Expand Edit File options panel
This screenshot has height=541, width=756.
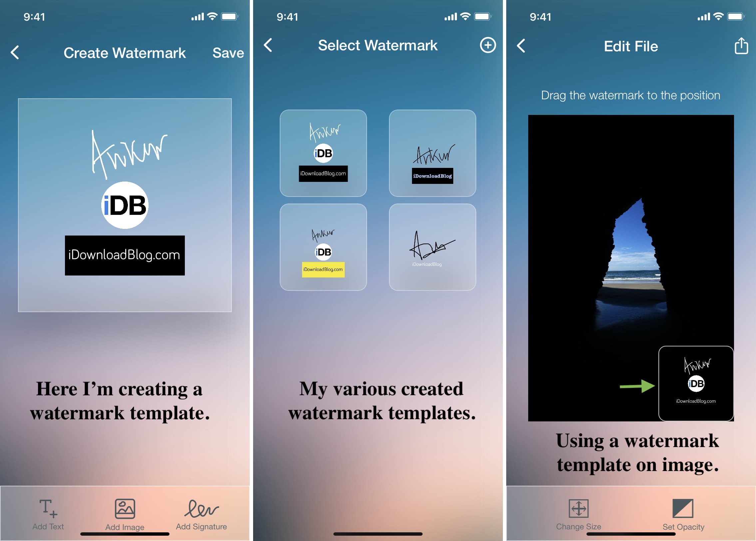click(x=740, y=46)
